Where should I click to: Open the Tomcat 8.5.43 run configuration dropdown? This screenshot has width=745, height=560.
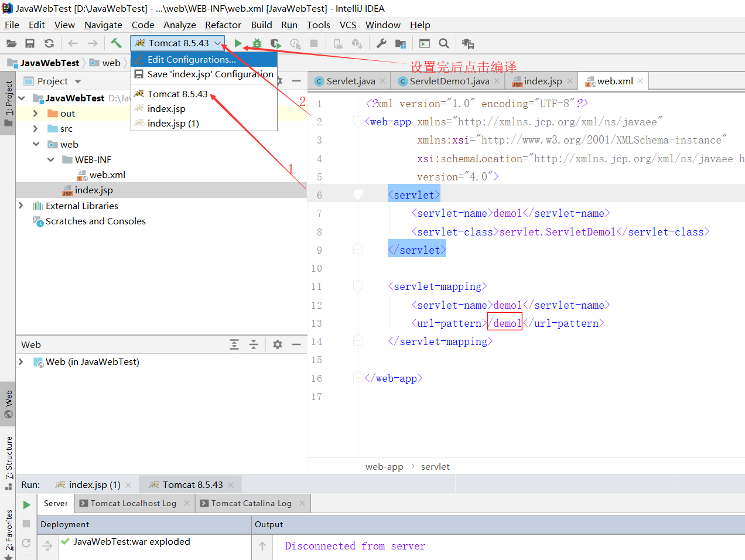pyautogui.click(x=177, y=43)
